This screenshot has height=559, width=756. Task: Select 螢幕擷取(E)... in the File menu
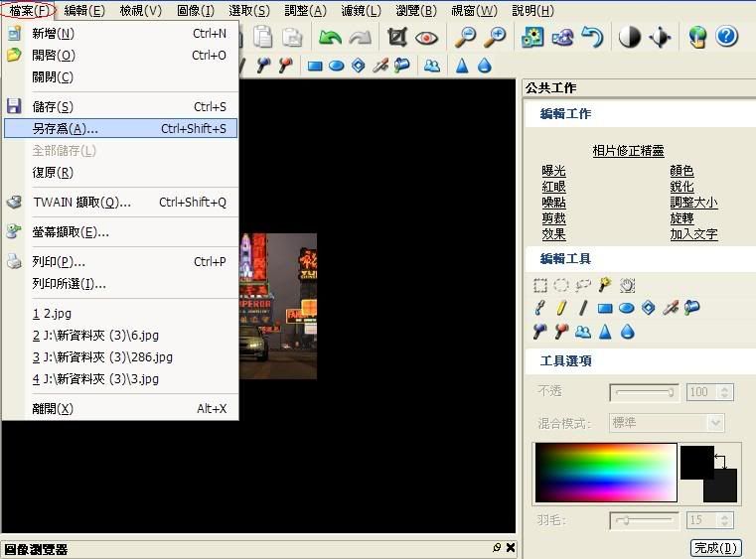(x=70, y=232)
